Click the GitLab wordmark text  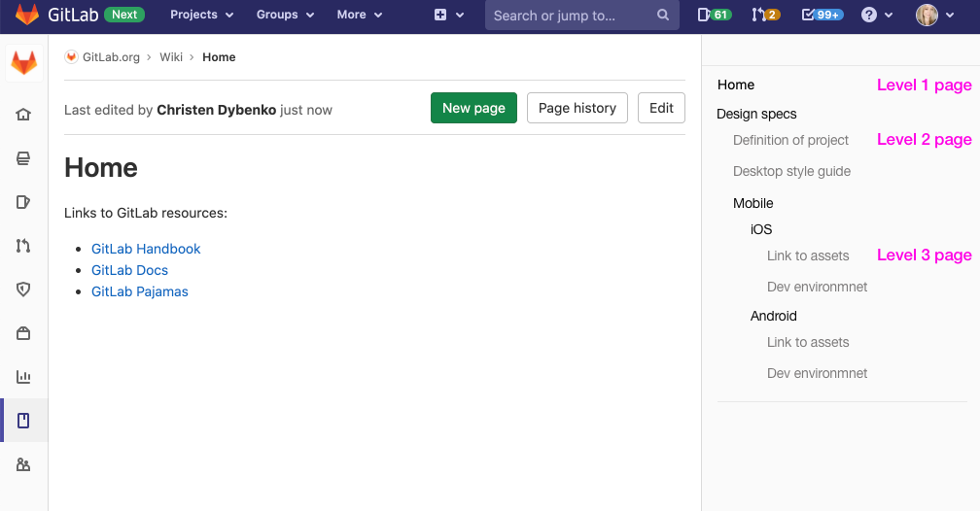coord(73,15)
